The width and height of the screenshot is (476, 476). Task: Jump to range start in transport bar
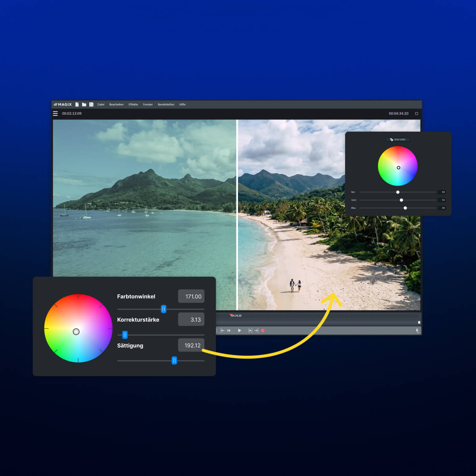[223, 330]
